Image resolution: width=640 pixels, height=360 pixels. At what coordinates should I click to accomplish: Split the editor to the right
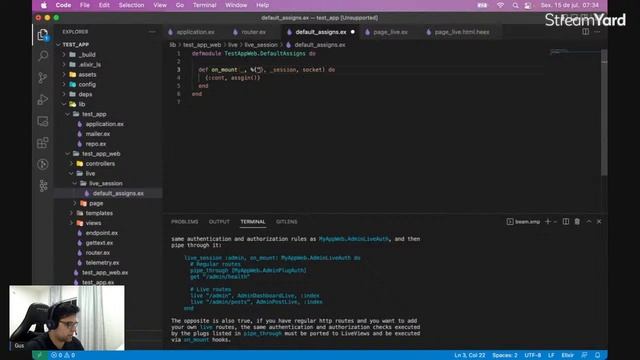586,32
